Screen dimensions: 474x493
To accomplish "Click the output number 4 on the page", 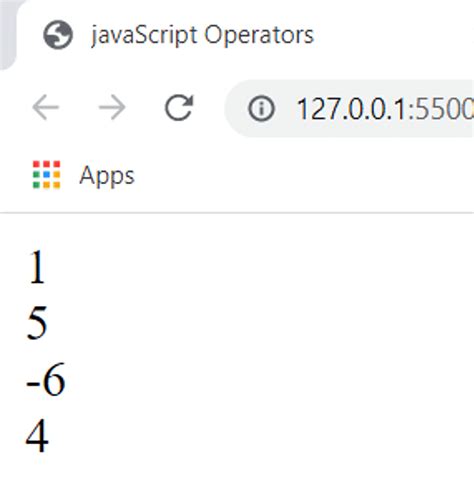I will point(37,435).
